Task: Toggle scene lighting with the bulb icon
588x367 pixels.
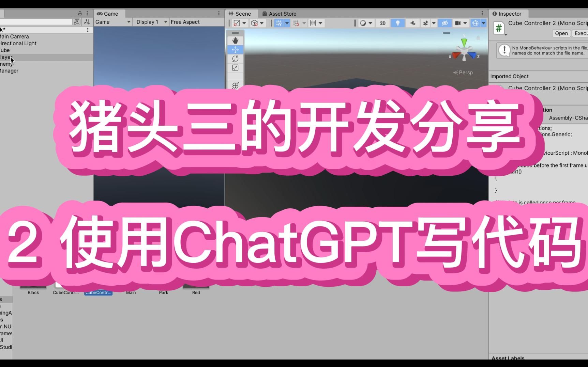Action: 397,23
